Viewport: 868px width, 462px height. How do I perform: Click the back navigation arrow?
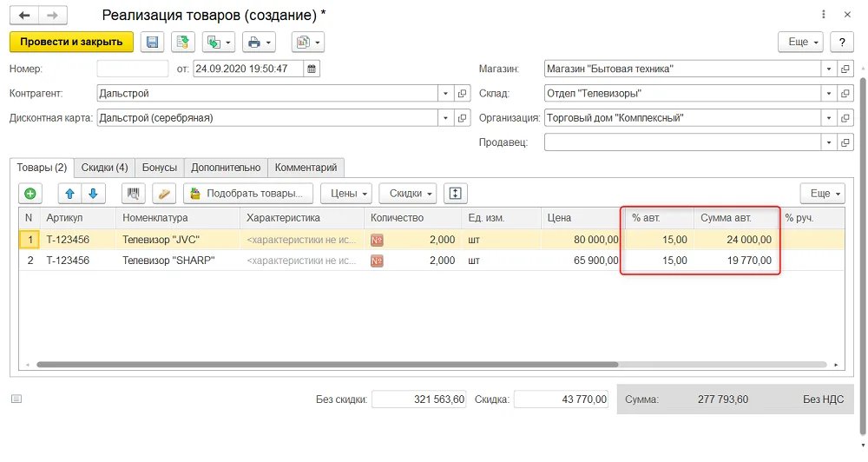coord(24,15)
